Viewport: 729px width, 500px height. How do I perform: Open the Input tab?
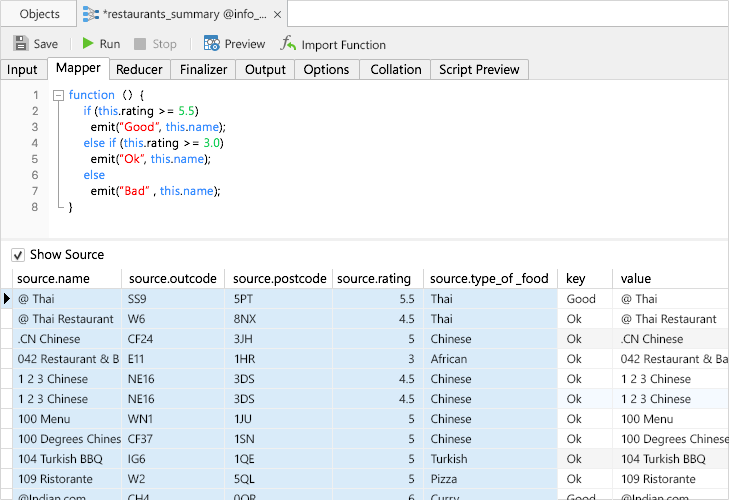point(22,69)
